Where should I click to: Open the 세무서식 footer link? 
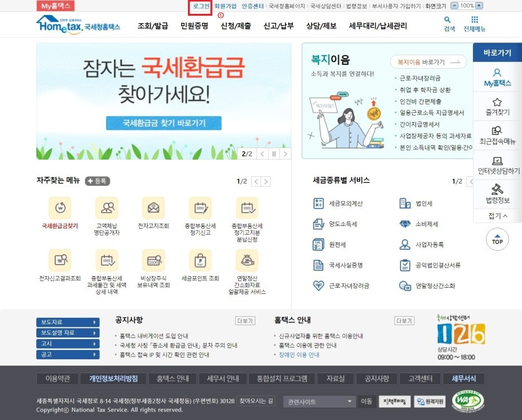point(464,379)
